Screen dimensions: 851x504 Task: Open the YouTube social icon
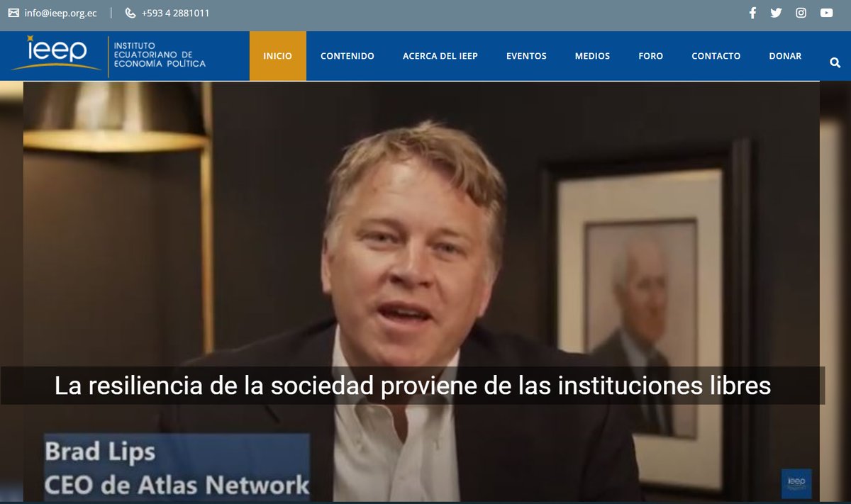[x=826, y=13]
